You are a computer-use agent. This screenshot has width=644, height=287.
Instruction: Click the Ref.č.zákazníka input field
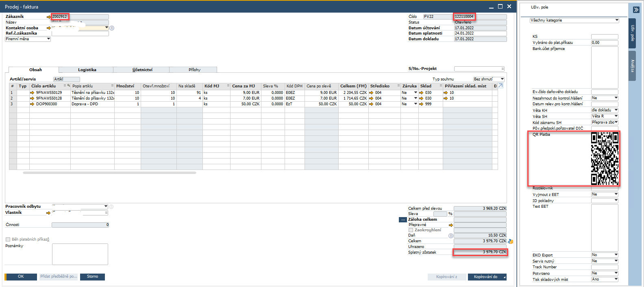pos(80,34)
